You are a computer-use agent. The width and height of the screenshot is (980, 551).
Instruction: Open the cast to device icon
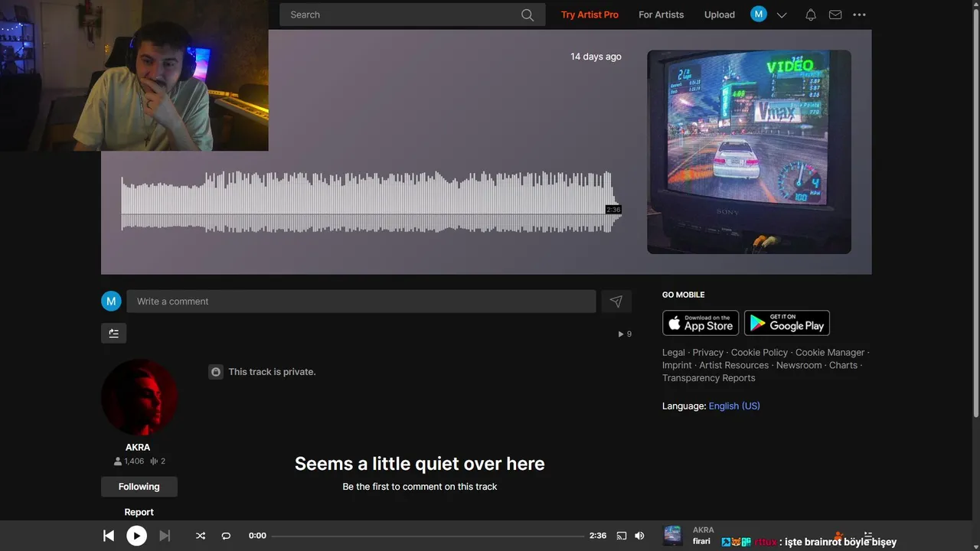[x=622, y=536]
